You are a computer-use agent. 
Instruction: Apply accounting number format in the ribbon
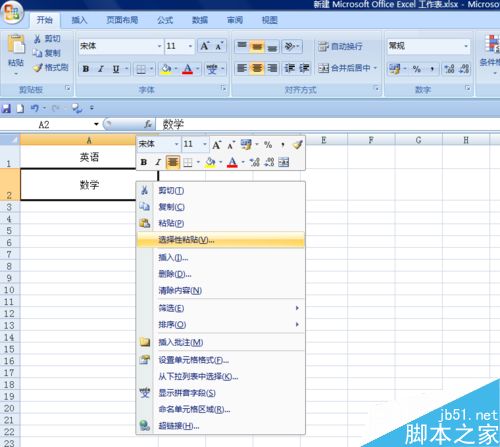pos(395,69)
